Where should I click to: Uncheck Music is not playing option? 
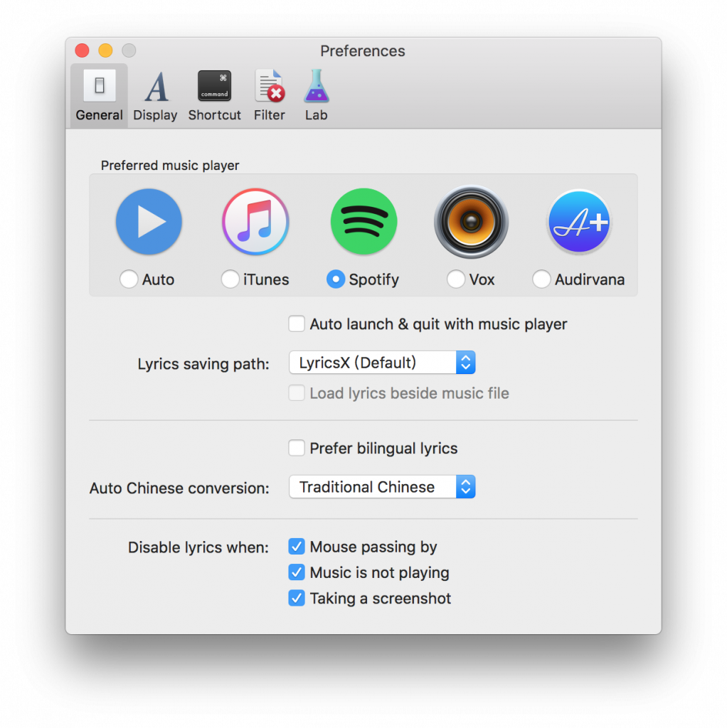click(297, 572)
